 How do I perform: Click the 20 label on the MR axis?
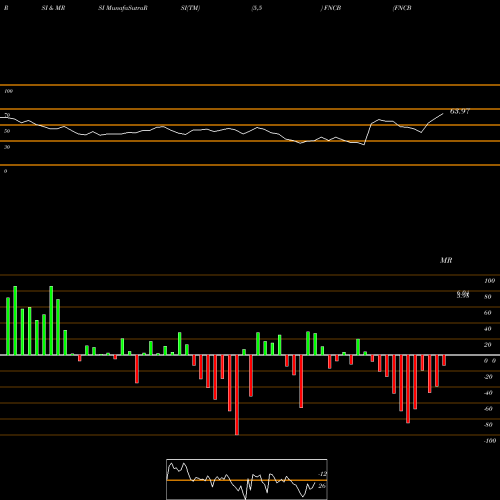pos(487,345)
